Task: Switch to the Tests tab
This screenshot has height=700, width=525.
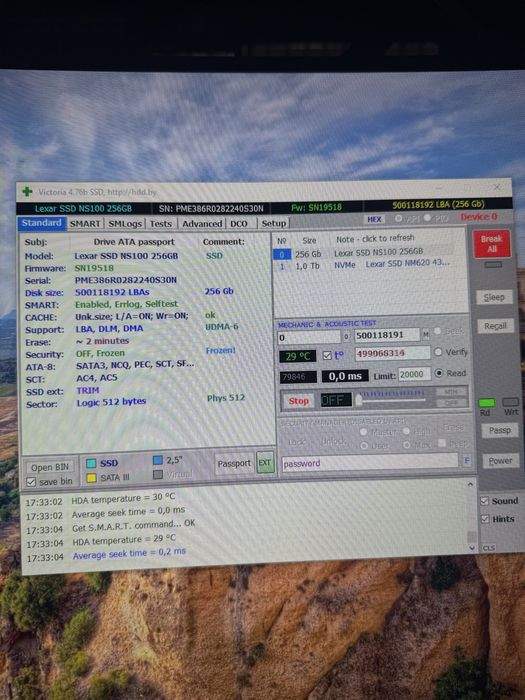Action: coord(161,224)
